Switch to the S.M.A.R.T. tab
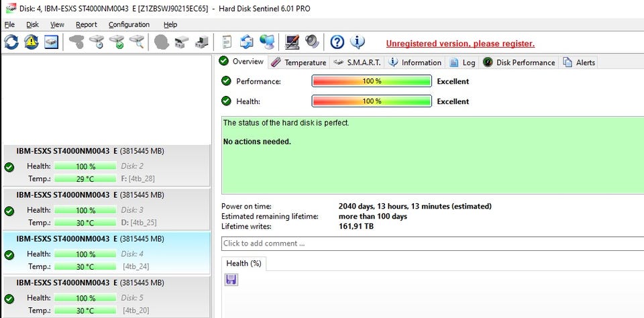 pos(358,62)
